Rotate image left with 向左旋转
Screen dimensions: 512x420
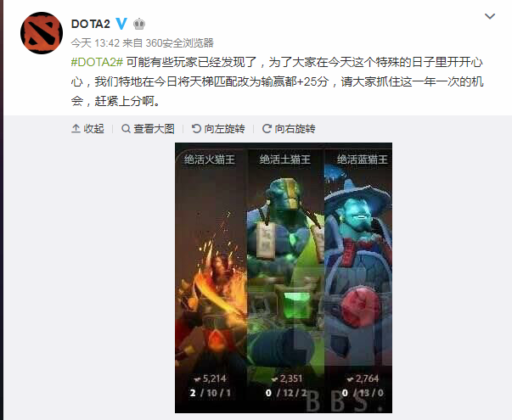218,129
